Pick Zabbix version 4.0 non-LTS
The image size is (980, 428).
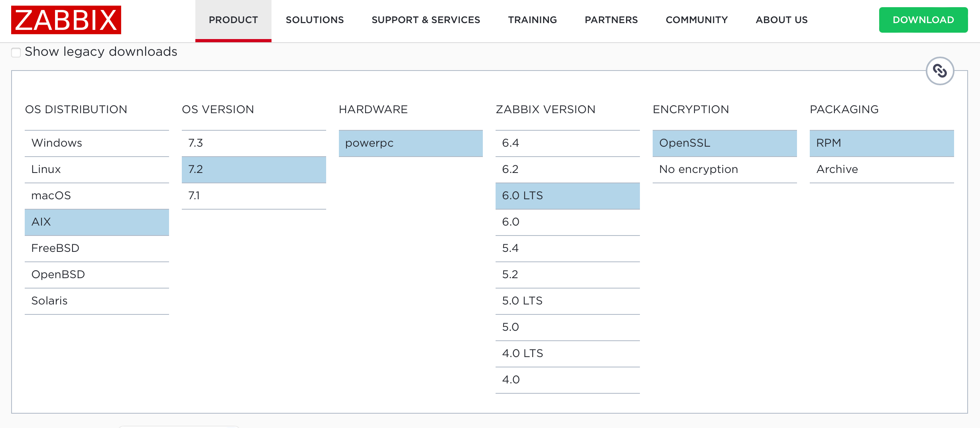[568, 380]
